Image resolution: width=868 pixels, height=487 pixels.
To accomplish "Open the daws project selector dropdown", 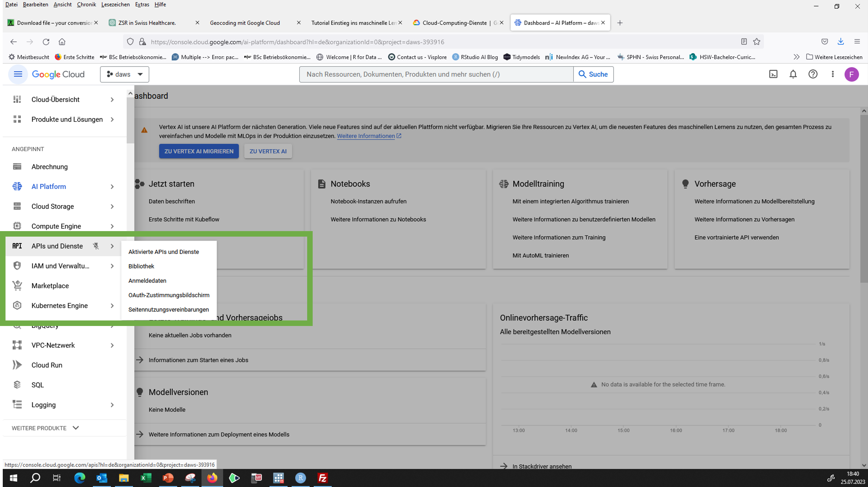I will (x=124, y=74).
